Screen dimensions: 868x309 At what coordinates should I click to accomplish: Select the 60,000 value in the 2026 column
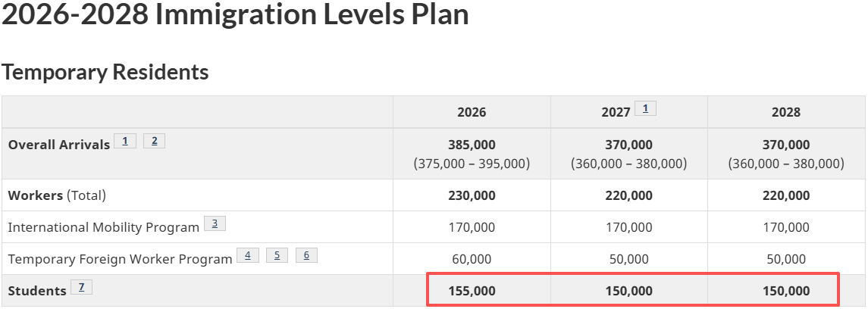point(472,259)
